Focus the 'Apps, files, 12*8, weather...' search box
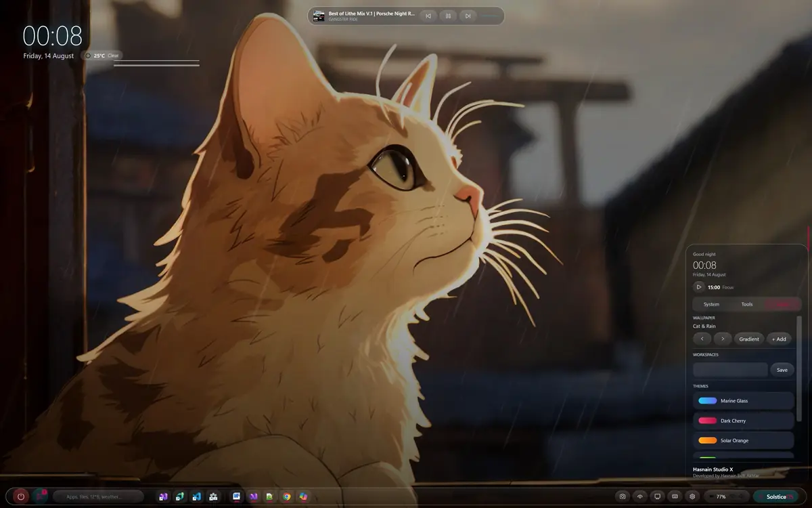Image resolution: width=812 pixels, height=508 pixels. pos(98,496)
